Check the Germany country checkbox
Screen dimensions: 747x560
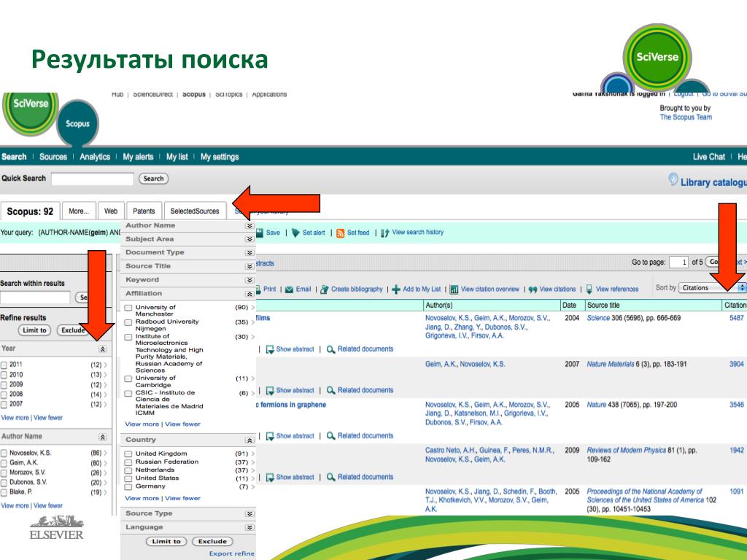[x=128, y=486]
